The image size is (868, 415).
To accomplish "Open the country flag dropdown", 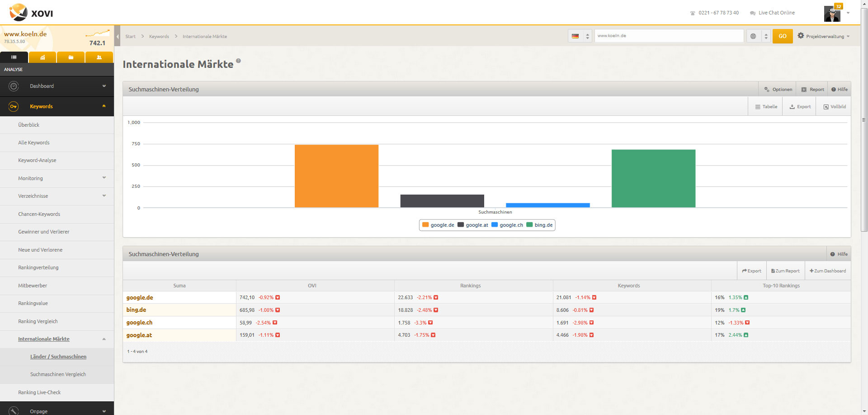I will pos(580,36).
